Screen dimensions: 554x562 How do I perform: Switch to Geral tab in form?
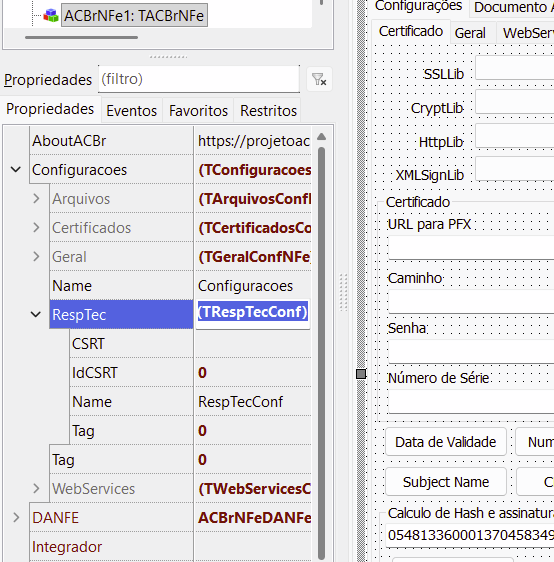tap(470, 33)
